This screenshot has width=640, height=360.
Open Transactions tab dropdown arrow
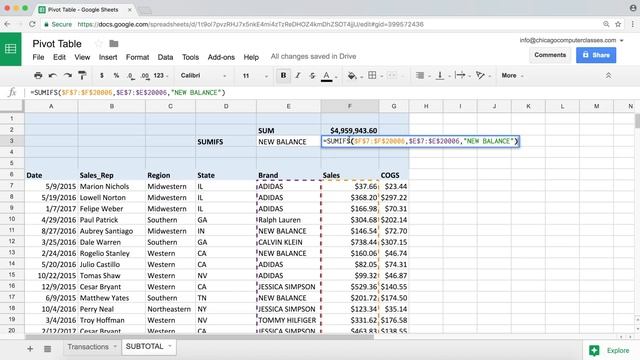coord(115,347)
